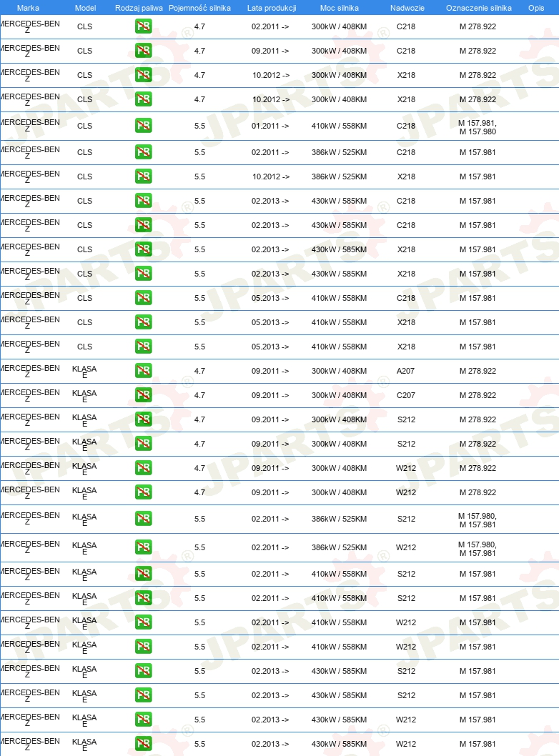The image size is (559, 756).
Task: Click fuel icon in CLS 386kW X218 row
Action: pyautogui.click(x=143, y=176)
